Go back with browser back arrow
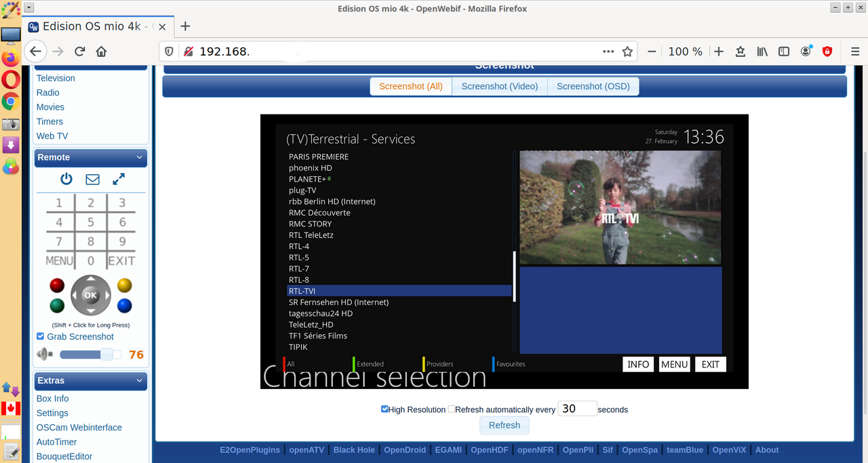The height and width of the screenshot is (463, 868). 36,52
